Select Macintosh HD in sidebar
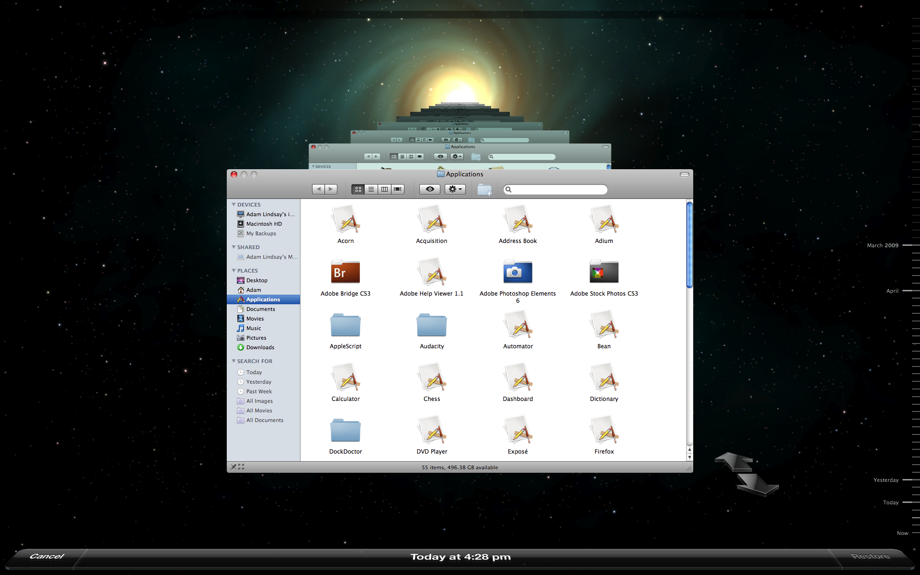This screenshot has width=920, height=575. click(263, 224)
